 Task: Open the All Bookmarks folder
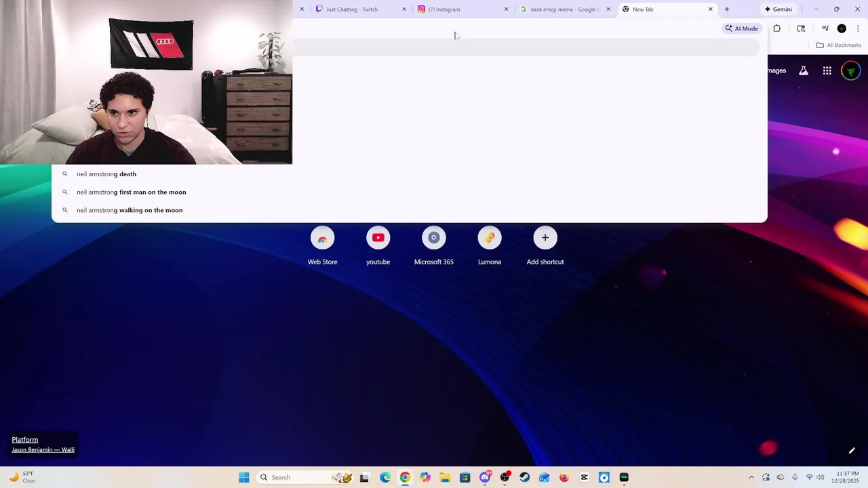(x=839, y=45)
